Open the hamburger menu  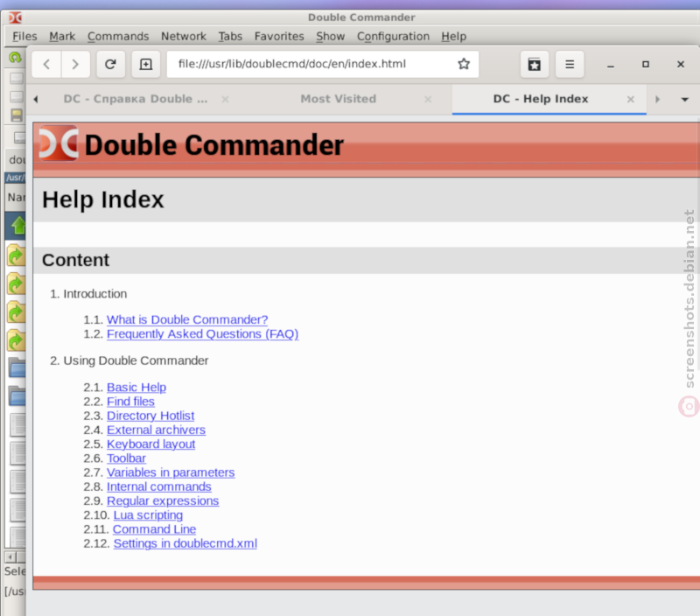click(x=570, y=64)
